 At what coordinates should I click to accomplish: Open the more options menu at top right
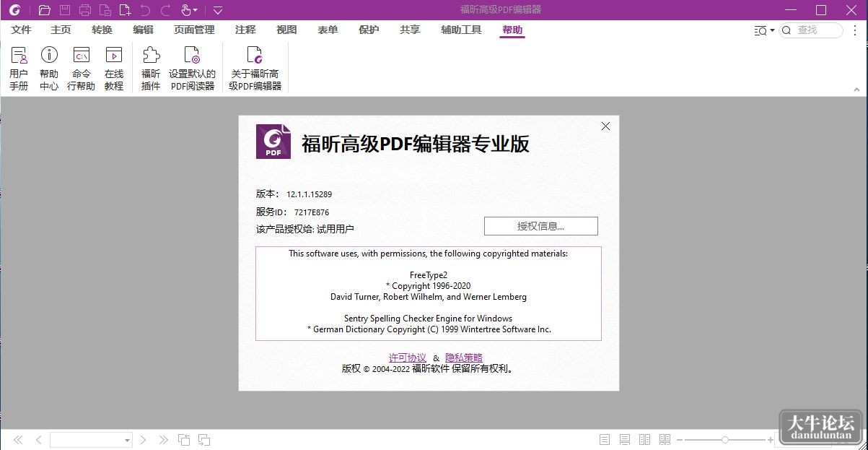point(856,30)
